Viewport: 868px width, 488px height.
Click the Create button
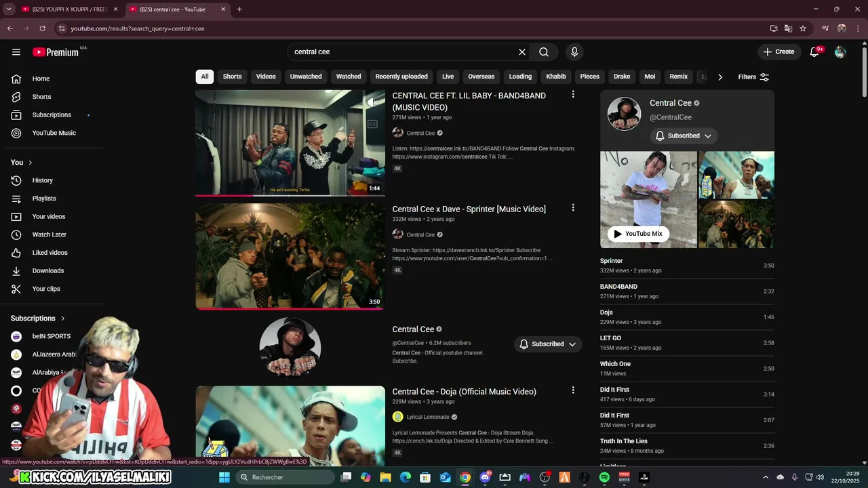pos(779,52)
